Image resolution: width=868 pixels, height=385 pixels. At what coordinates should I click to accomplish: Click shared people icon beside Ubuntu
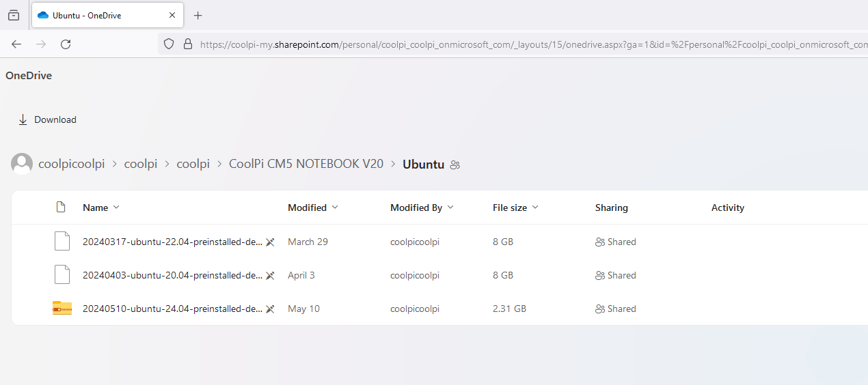[x=455, y=165]
